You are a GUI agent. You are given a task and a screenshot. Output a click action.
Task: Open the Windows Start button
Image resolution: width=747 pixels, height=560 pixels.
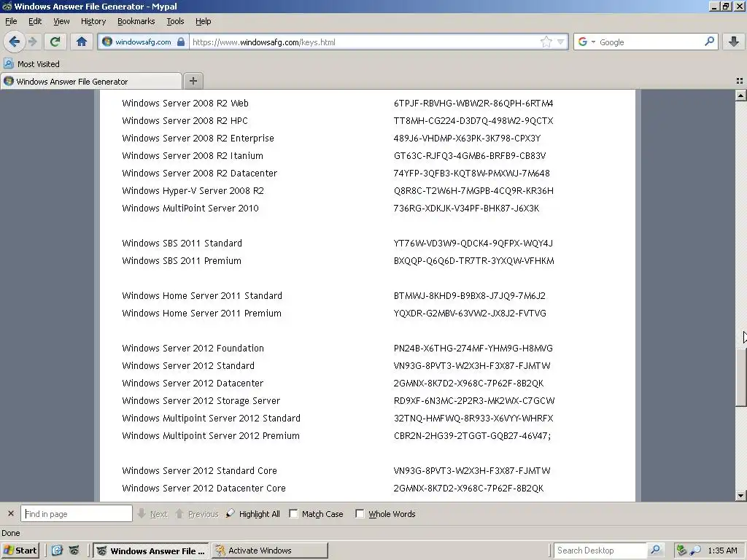click(x=20, y=551)
